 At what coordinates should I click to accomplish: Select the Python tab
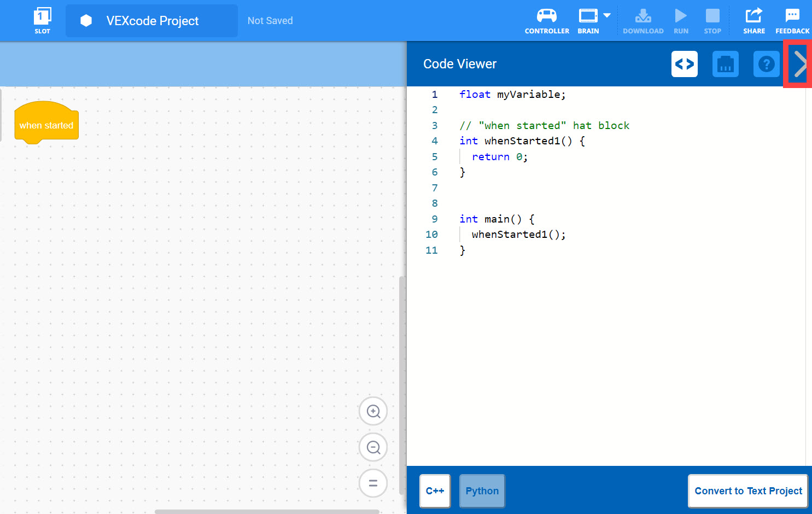[x=482, y=491]
